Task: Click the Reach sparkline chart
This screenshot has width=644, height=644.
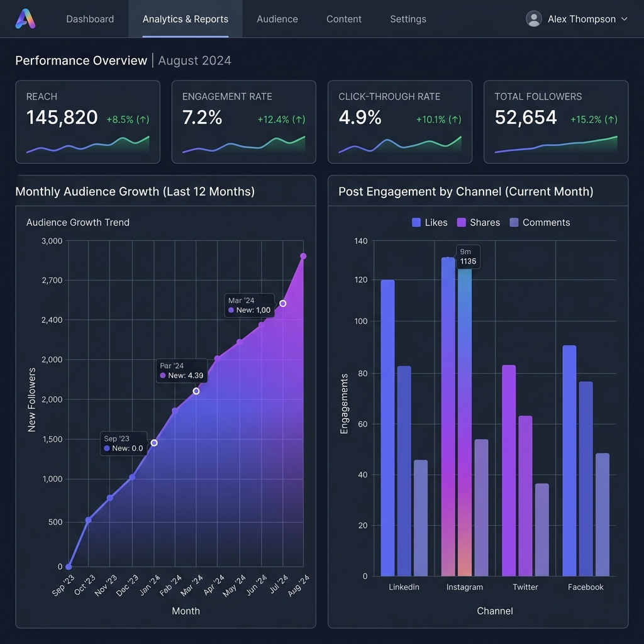Action: click(87, 145)
